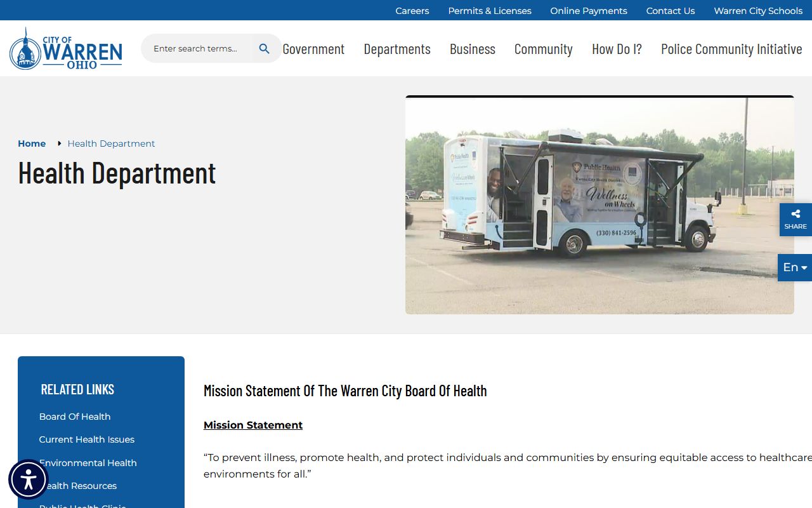The image size is (812, 508).
Task: Click the City of Warren Ohio logo
Action: tap(66, 49)
